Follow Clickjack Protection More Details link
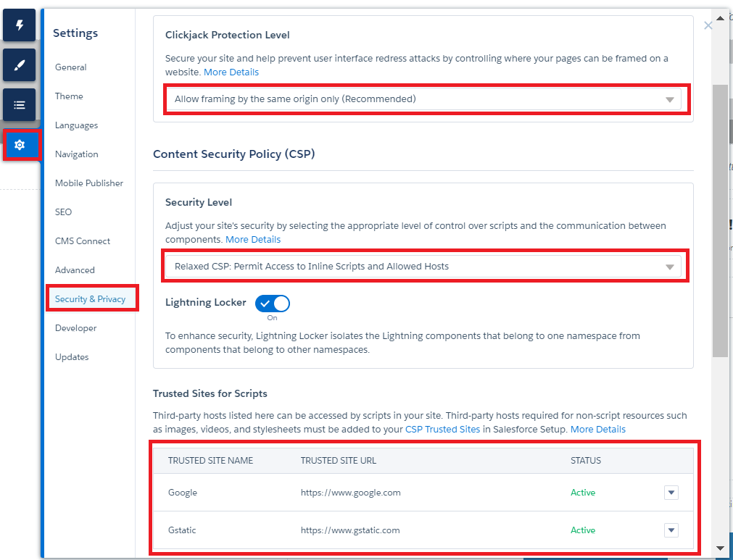This screenshot has height=560, width=733. (231, 72)
